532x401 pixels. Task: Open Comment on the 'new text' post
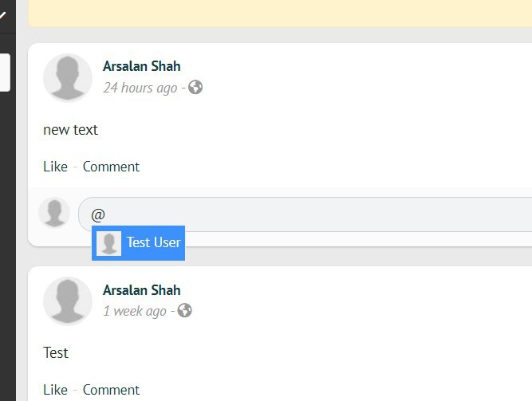click(x=111, y=167)
